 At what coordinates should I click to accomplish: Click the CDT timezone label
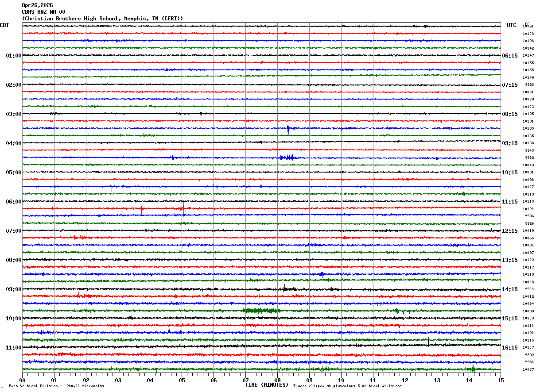pos(4,25)
